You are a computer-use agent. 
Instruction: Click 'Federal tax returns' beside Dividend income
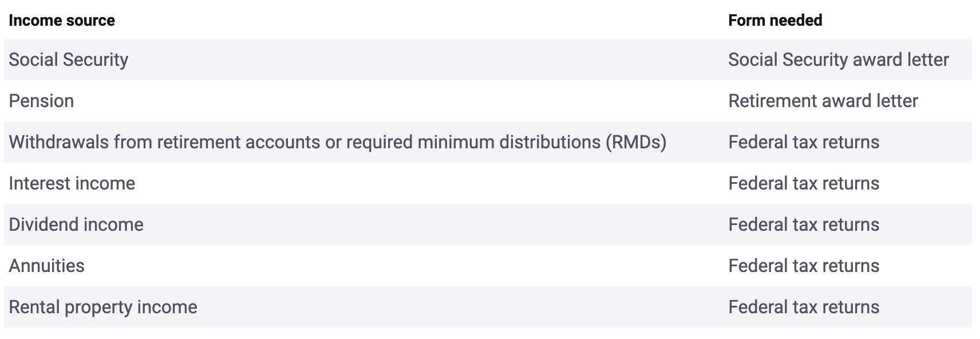point(803,224)
